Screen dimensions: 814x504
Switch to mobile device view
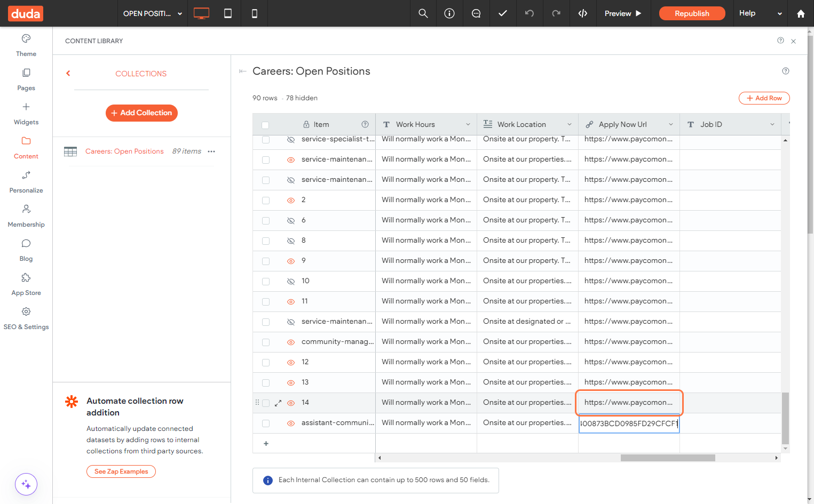255,13
